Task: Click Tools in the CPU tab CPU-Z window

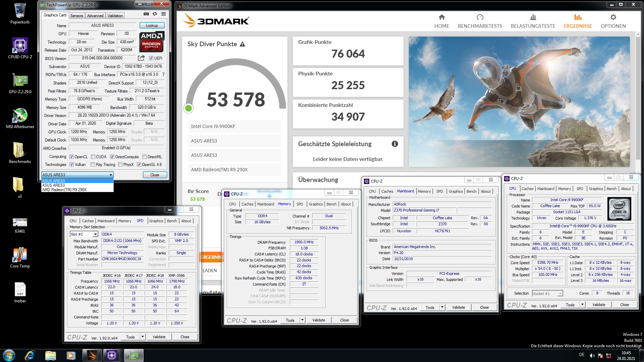Action: [x=570, y=305]
